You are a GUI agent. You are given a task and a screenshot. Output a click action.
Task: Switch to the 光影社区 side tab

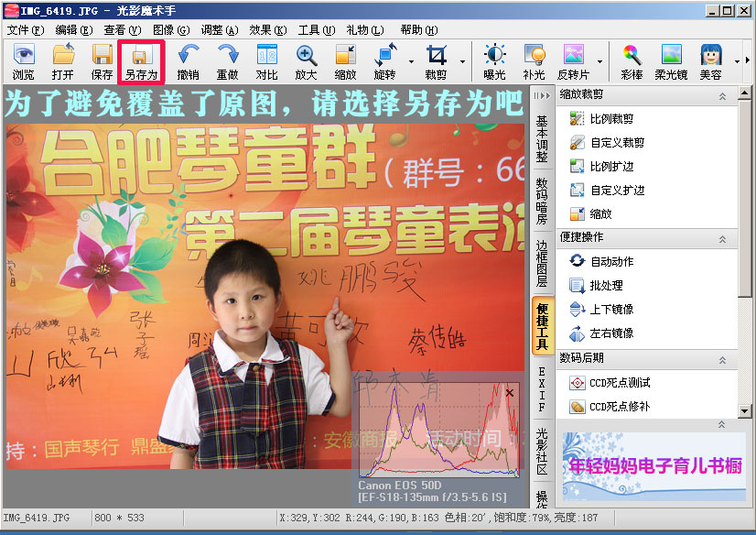tap(542, 451)
